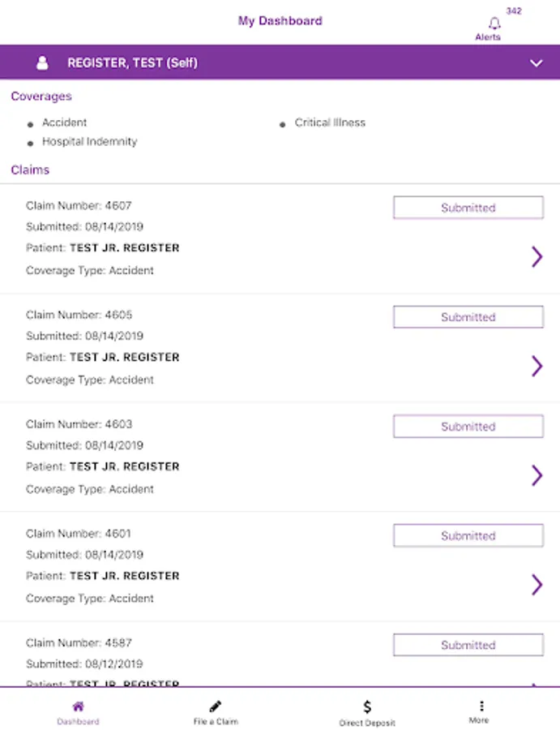Image resolution: width=560 pixels, height=730 pixels.
Task: Click the user profile icon
Action: pos(42,63)
